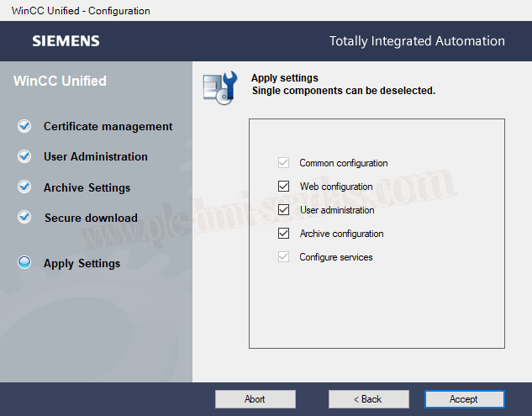Toggle the Configure services checkbox
The width and height of the screenshot is (532, 416).
click(283, 257)
